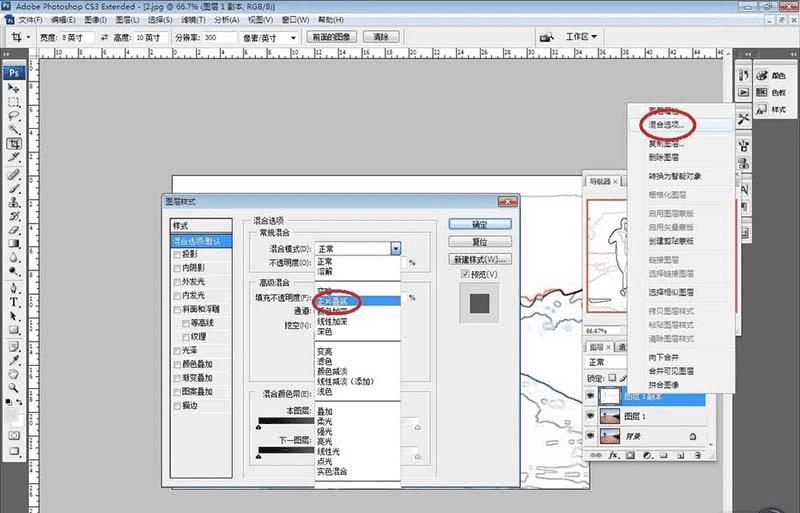
Task: Click the 确定 button in Layer Style dialog
Action: pos(480,224)
